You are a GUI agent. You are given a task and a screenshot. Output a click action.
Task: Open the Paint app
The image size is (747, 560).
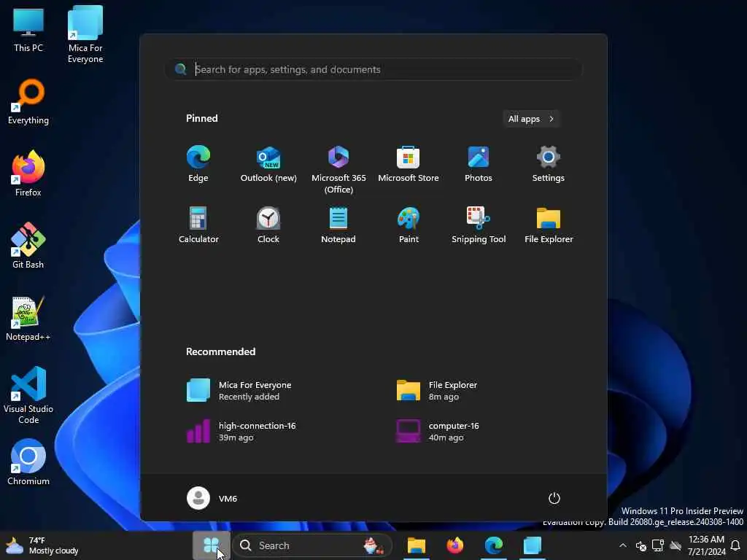point(409,225)
